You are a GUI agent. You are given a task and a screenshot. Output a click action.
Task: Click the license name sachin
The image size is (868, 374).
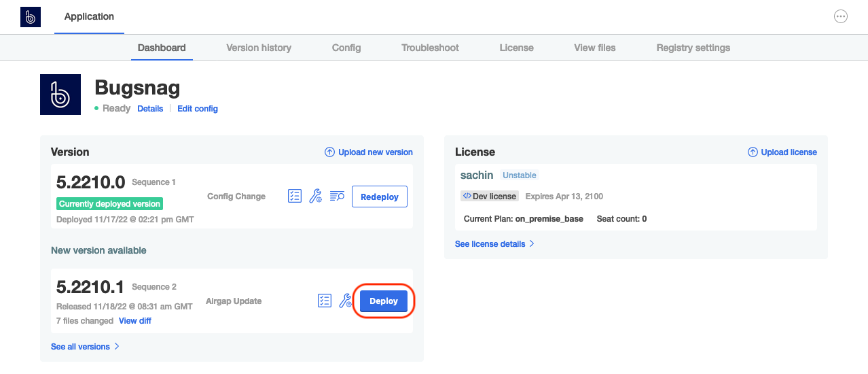(x=477, y=175)
